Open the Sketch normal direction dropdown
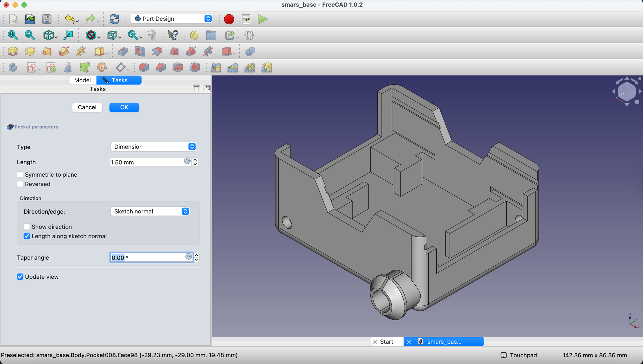This screenshot has width=643, height=364. coord(150,211)
